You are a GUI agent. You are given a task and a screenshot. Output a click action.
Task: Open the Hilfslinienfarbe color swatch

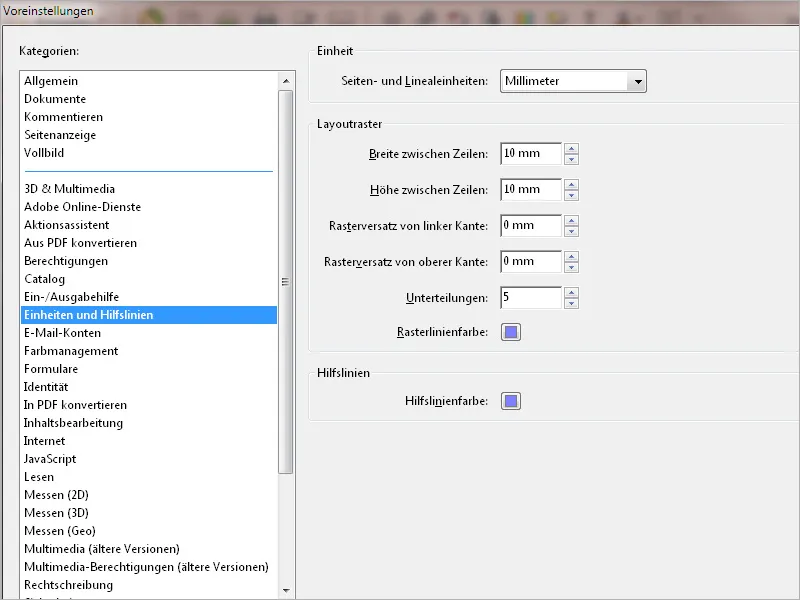click(x=511, y=401)
